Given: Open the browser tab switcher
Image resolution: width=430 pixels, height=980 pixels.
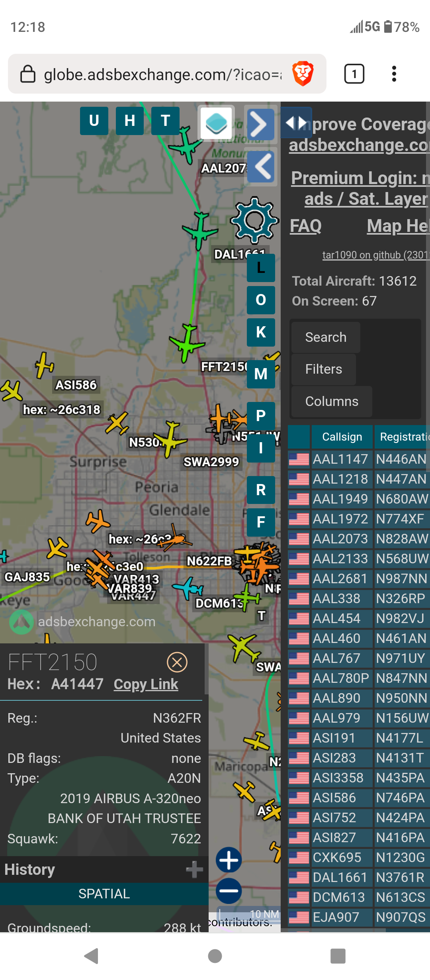Looking at the screenshot, I should pos(354,74).
